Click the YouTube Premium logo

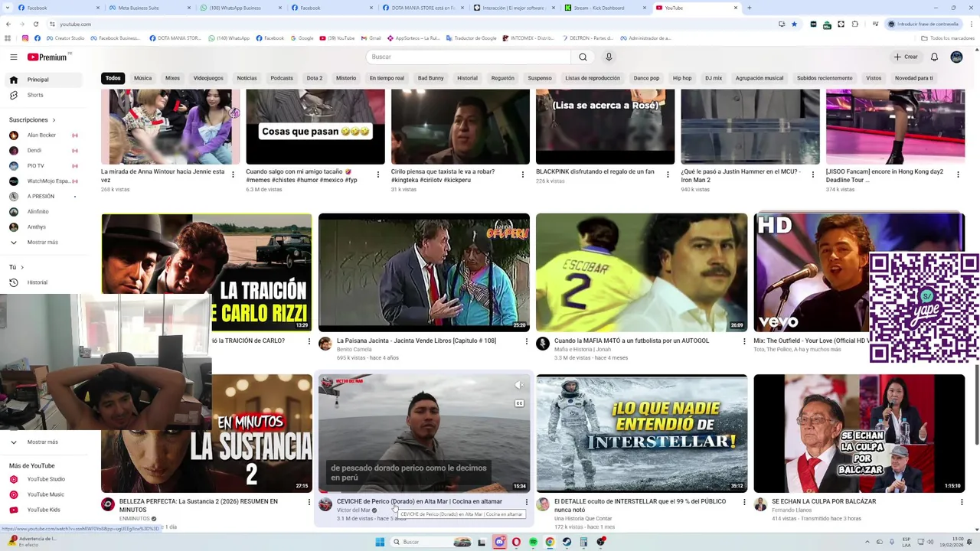point(48,57)
